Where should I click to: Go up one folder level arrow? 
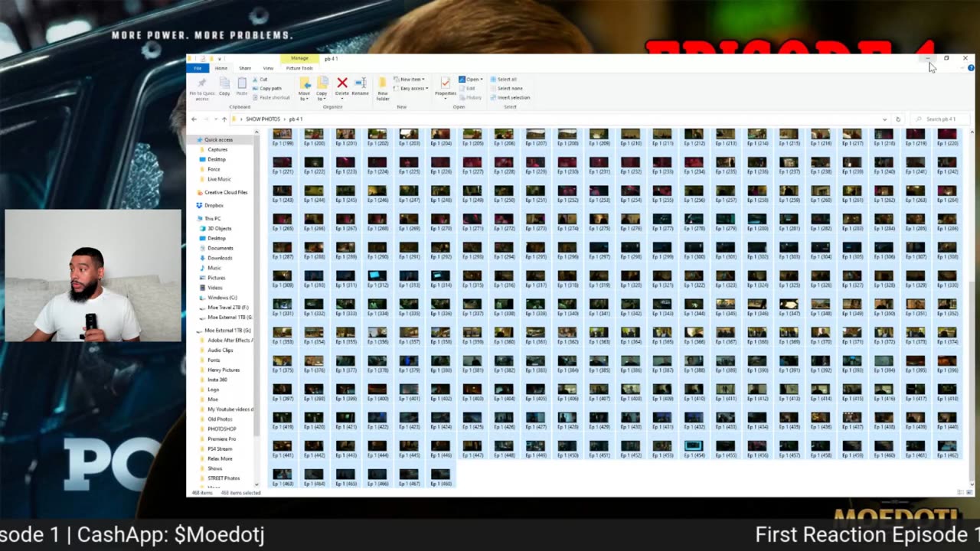(x=224, y=119)
